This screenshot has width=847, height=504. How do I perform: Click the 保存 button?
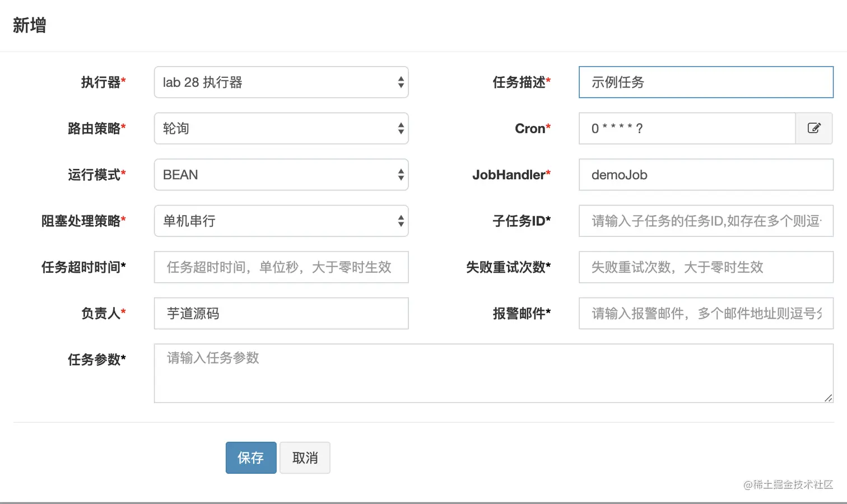(x=251, y=458)
